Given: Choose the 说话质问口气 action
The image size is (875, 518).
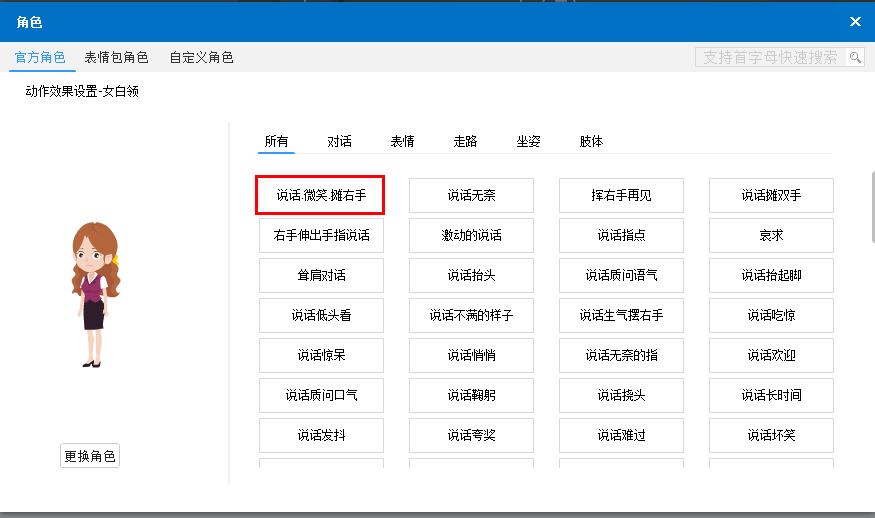Looking at the screenshot, I should [x=321, y=395].
